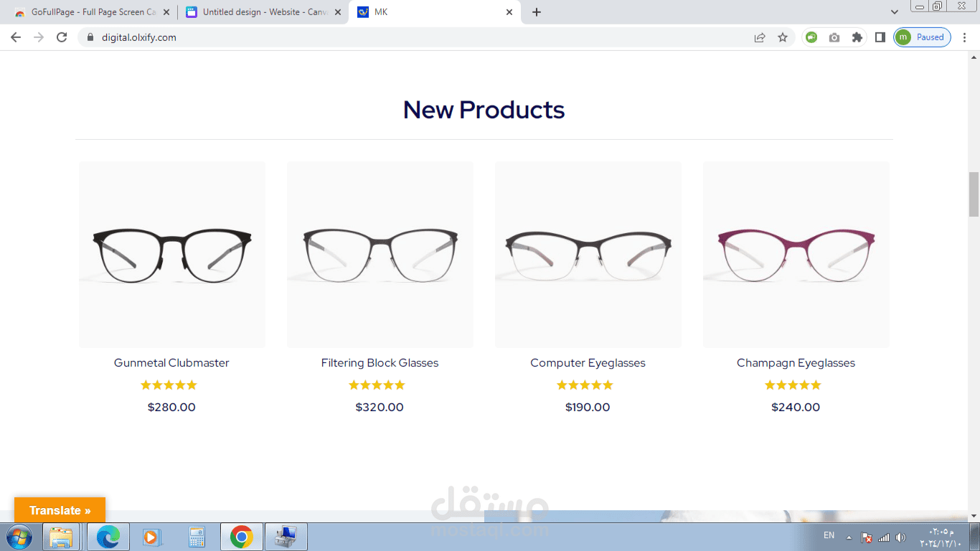Click the page vertical scrollbar thumb
This screenshot has width=980, height=551.
974,194
